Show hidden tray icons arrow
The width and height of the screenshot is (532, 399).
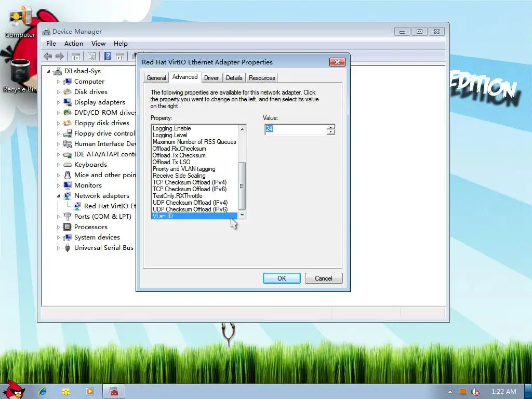(x=450, y=392)
